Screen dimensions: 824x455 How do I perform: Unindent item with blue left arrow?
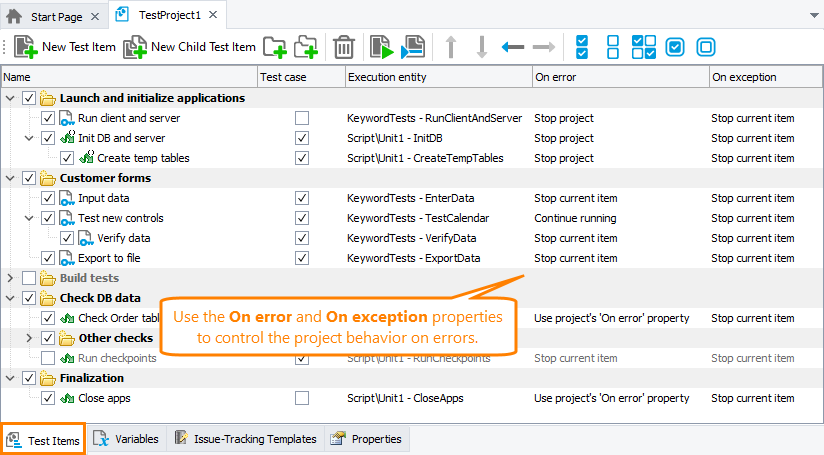(x=513, y=47)
